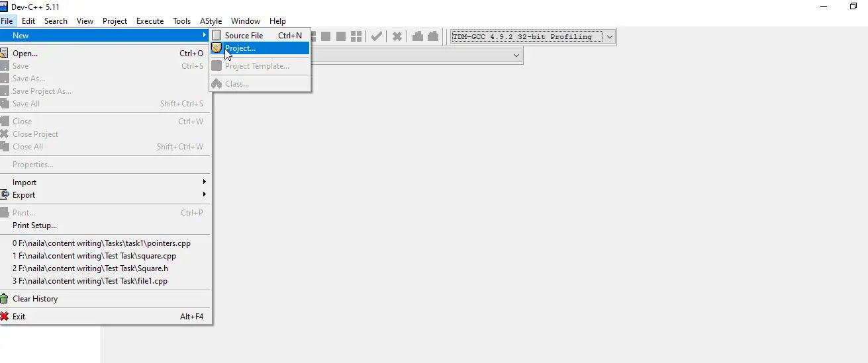Click the Dev-C++ title bar icon

click(5, 6)
